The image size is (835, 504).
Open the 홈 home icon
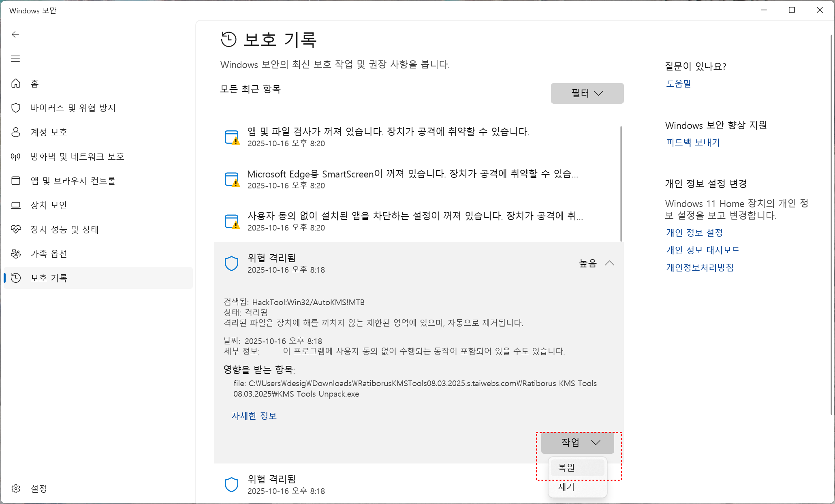click(x=16, y=83)
